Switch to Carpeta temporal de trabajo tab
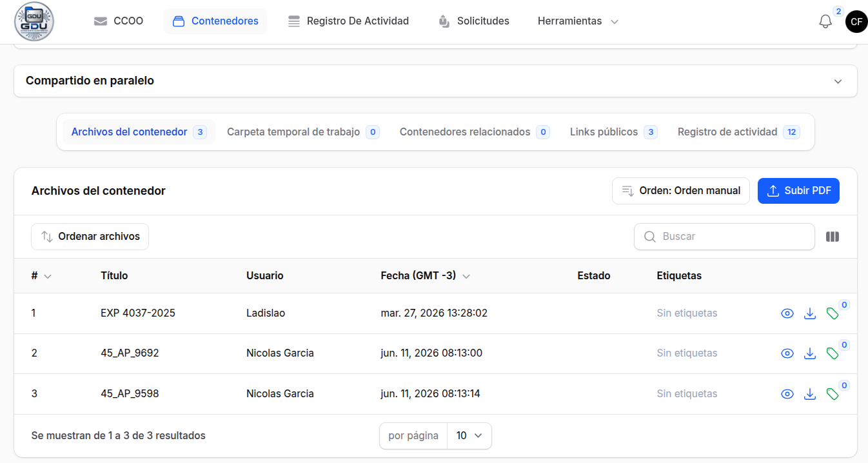Viewport: 868px width, 463px height. 303,132
